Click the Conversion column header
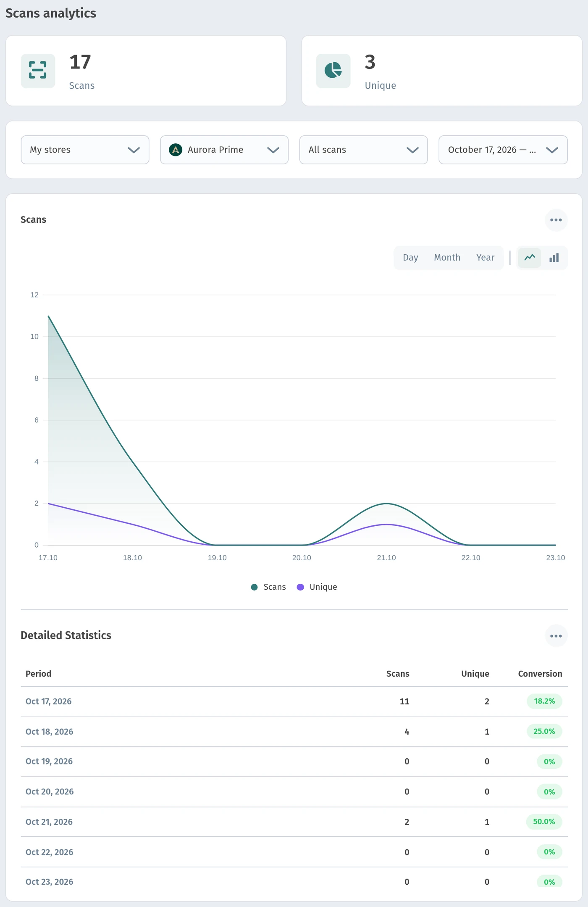 [x=540, y=673]
